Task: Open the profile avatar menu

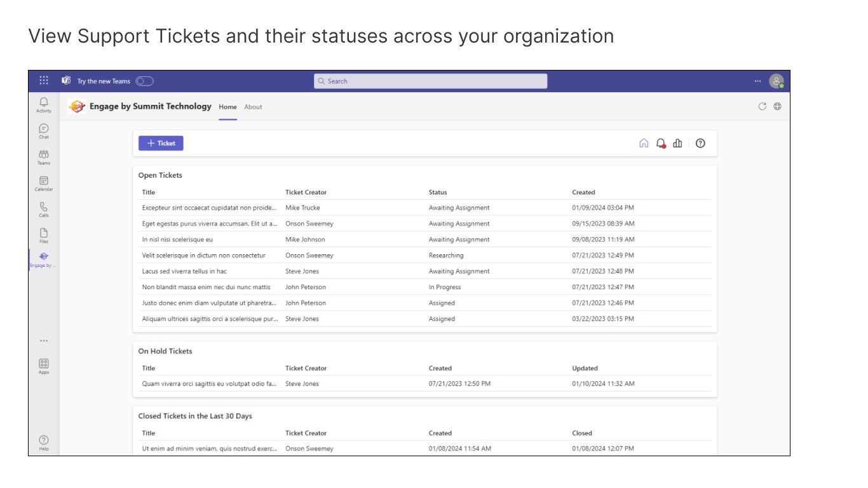Action: 776,81
